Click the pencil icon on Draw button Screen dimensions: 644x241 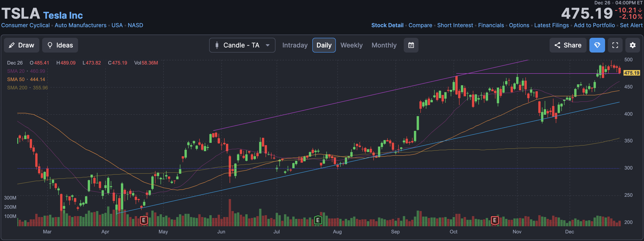click(12, 45)
